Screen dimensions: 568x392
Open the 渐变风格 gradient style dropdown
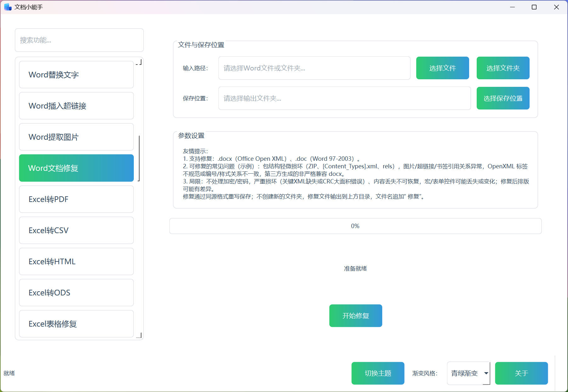[x=469, y=373]
